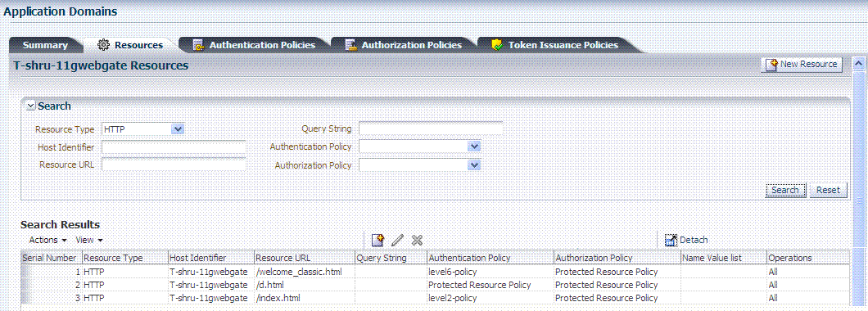Click the Reset button
The width and height of the screenshot is (868, 311).
pos(828,190)
